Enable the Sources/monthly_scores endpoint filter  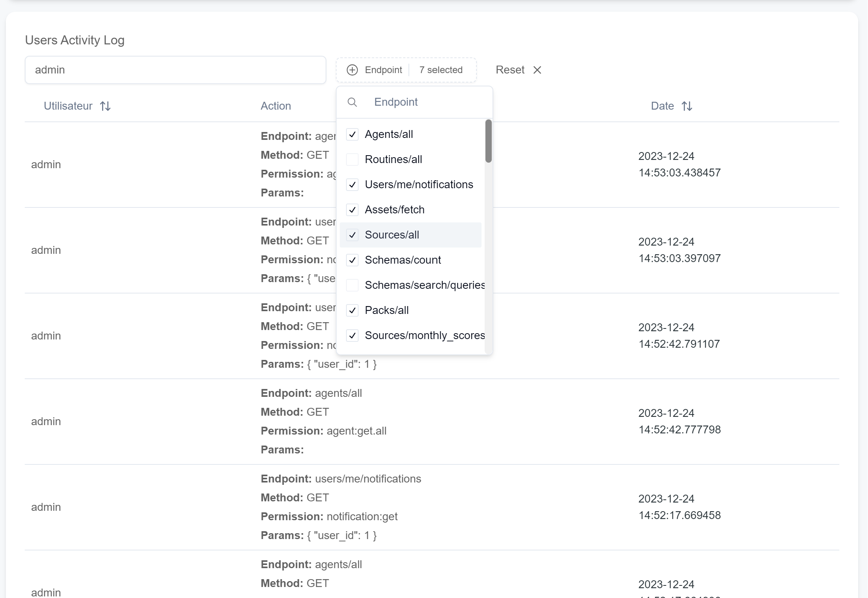pos(353,335)
